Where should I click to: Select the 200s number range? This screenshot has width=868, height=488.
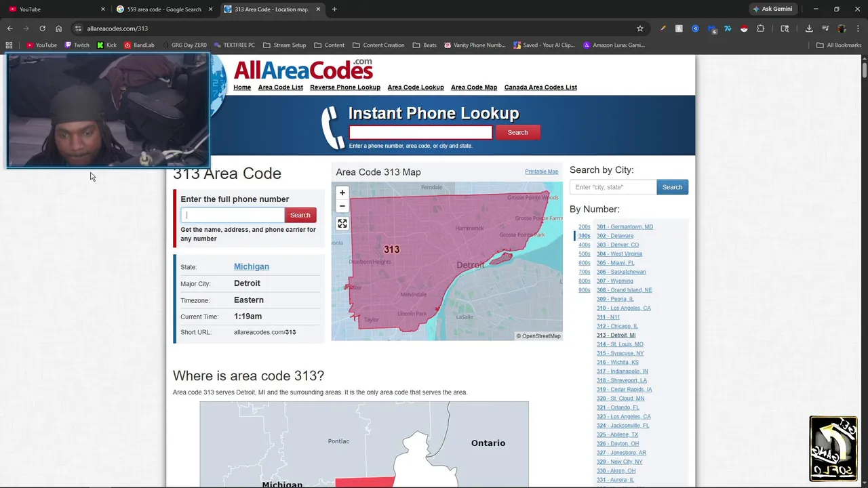(584, 227)
